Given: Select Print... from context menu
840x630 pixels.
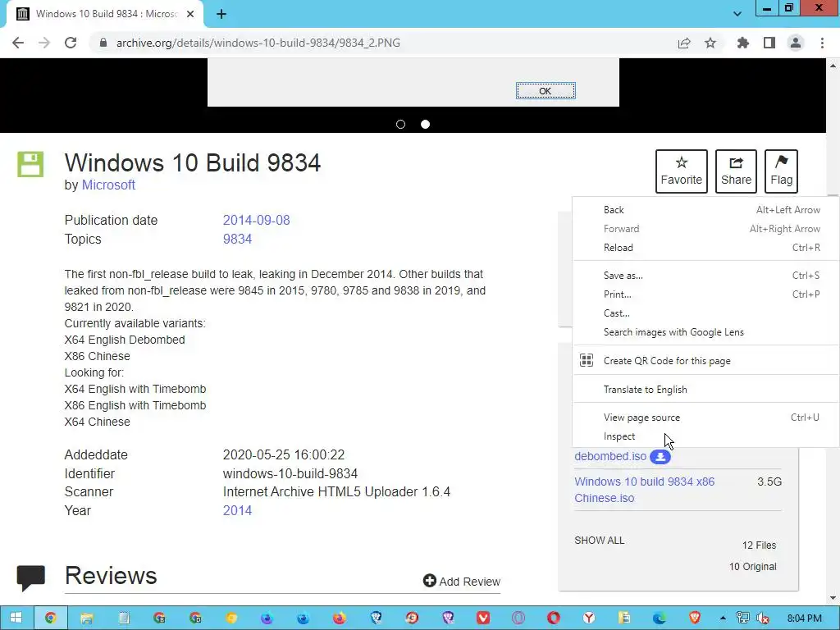Looking at the screenshot, I should 705,294.
